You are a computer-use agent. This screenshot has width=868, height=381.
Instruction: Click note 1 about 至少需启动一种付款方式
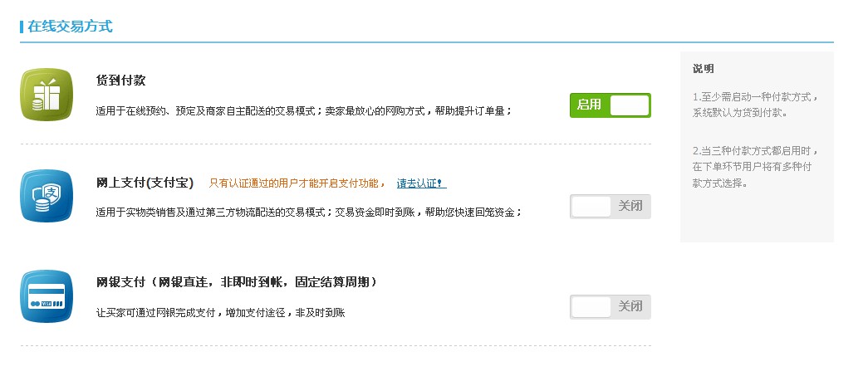(x=755, y=105)
